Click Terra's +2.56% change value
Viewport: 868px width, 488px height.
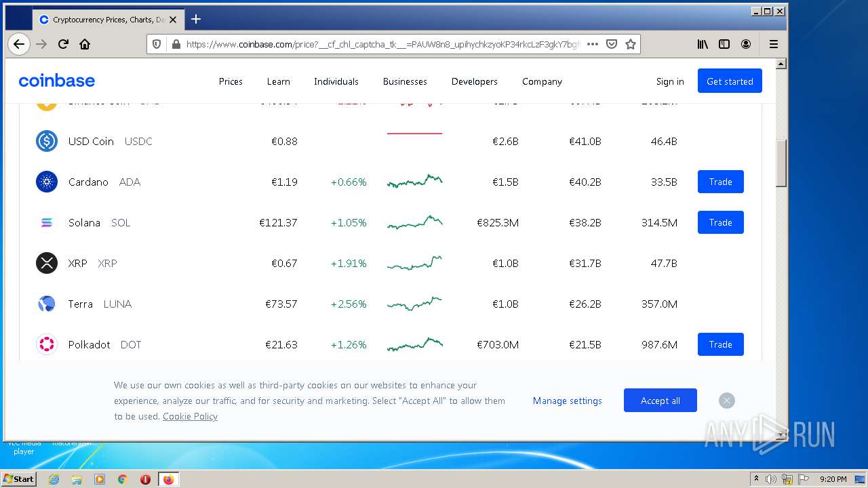point(349,304)
